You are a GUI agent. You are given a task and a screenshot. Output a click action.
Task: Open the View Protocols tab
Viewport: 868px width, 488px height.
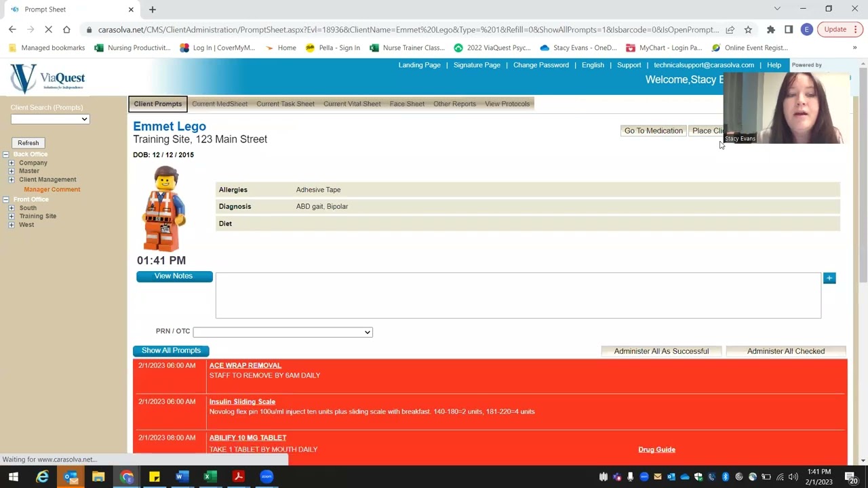(x=507, y=104)
